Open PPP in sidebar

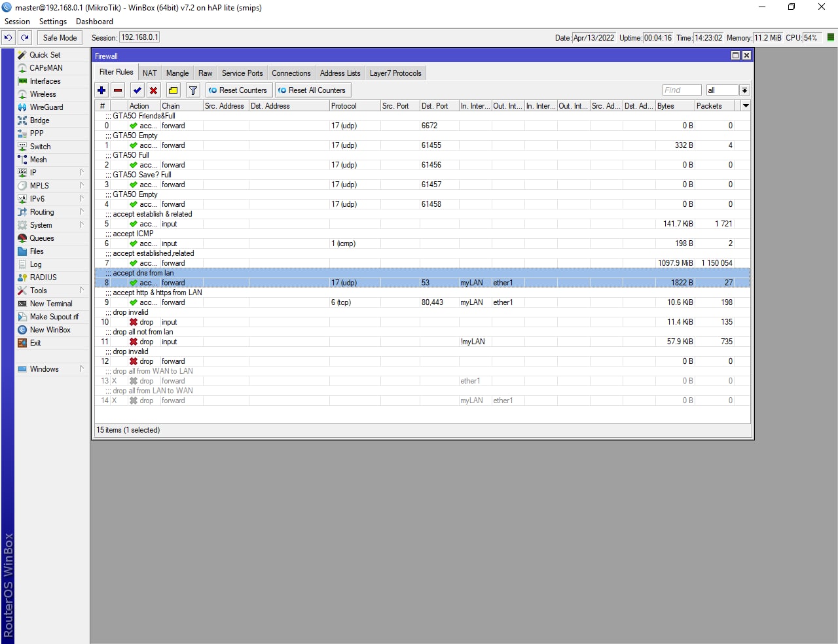click(x=52, y=134)
